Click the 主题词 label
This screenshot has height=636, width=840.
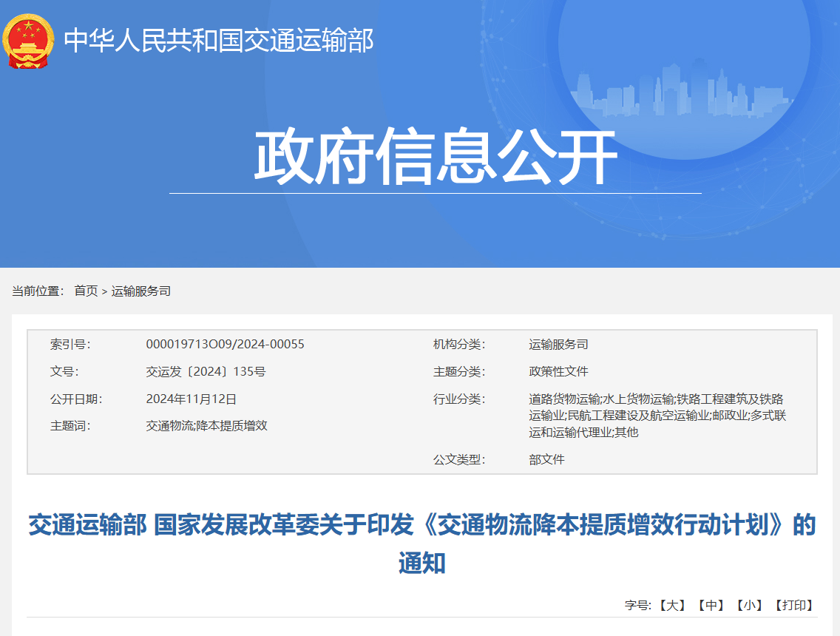click(70, 426)
